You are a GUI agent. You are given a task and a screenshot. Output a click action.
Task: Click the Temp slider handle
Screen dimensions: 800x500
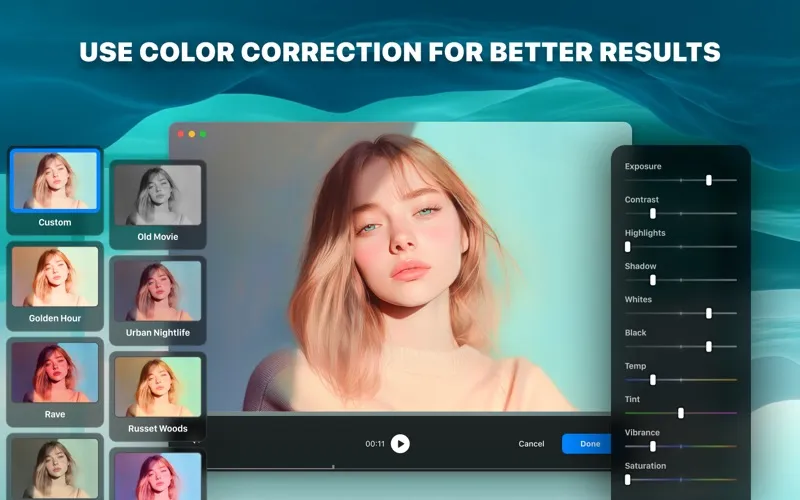[653, 380]
